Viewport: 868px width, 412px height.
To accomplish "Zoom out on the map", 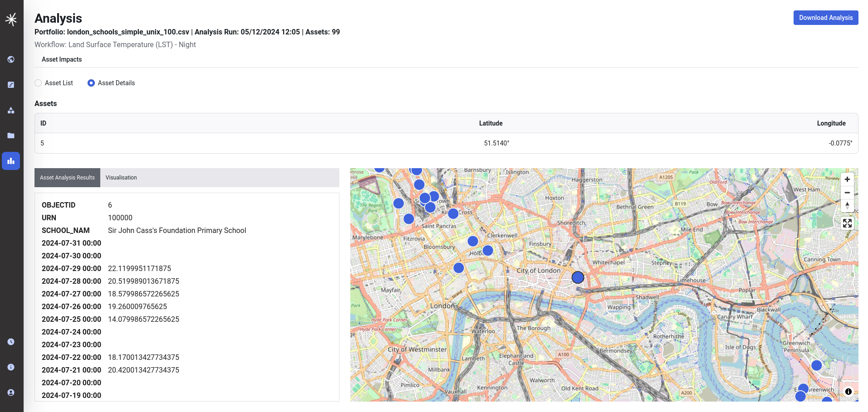I will pyautogui.click(x=847, y=193).
